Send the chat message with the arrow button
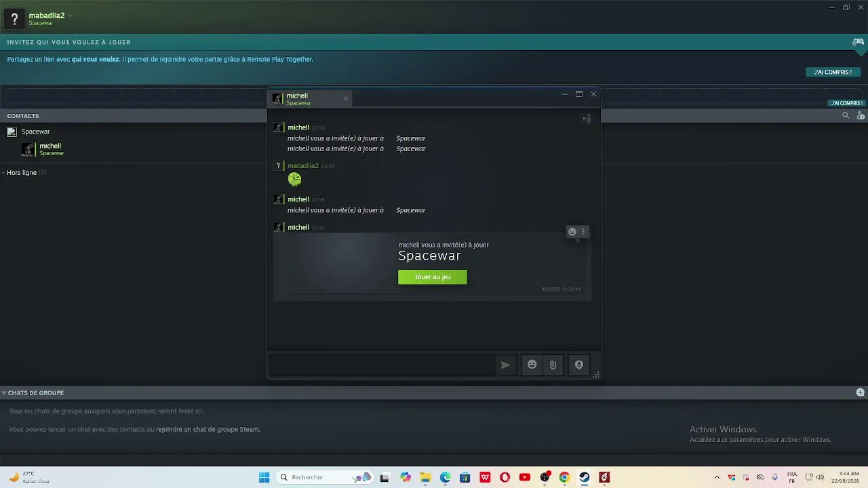Viewport: 868px width, 488px height. coord(505,365)
